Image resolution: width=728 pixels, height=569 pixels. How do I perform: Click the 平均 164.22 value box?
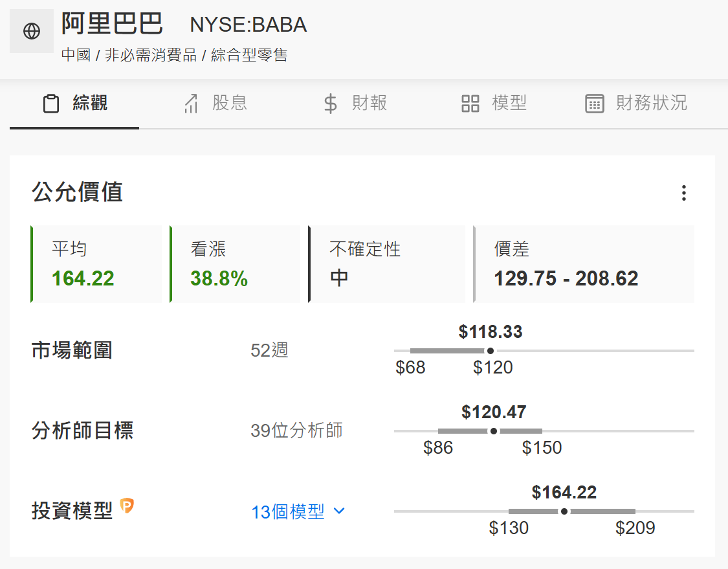(x=96, y=264)
